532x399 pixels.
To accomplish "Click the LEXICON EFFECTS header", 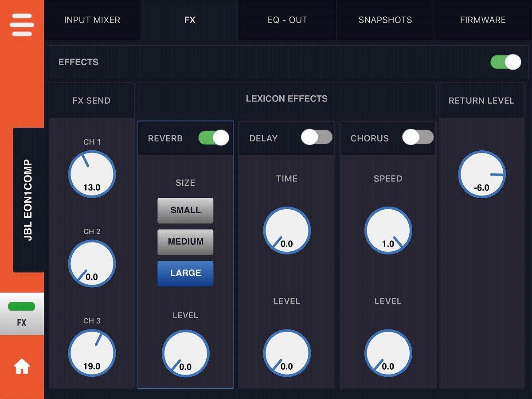I will click(x=287, y=99).
